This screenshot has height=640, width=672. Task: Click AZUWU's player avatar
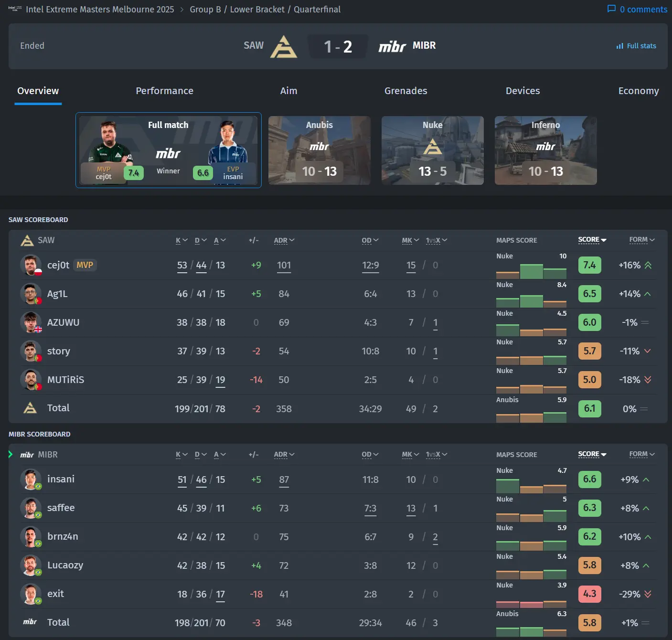31,322
